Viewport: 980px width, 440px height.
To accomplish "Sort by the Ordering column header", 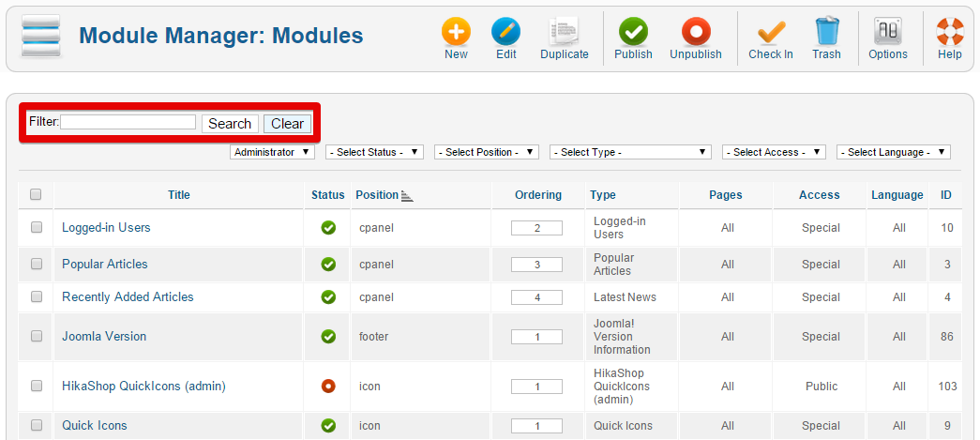I will (538, 195).
